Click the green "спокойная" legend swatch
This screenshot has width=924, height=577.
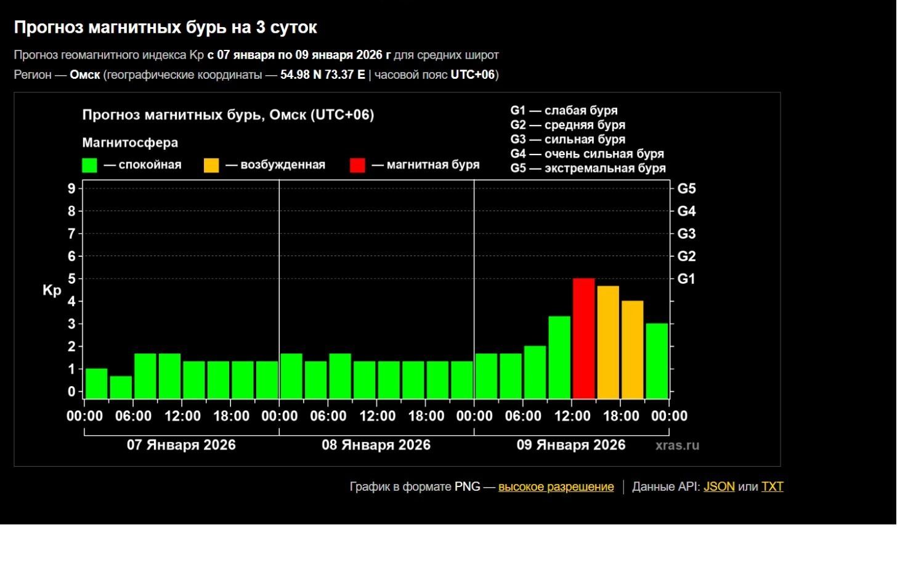coord(90,166)
